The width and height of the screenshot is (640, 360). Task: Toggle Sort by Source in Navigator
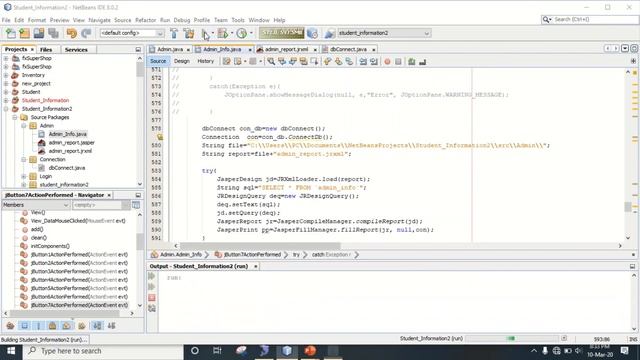point(111,325)
